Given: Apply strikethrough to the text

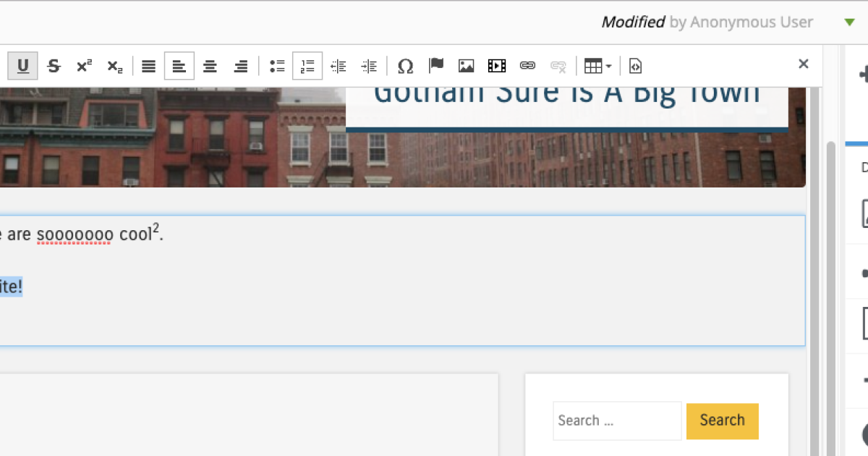Looking at the screenshot, I should click(x=54, y=66).
